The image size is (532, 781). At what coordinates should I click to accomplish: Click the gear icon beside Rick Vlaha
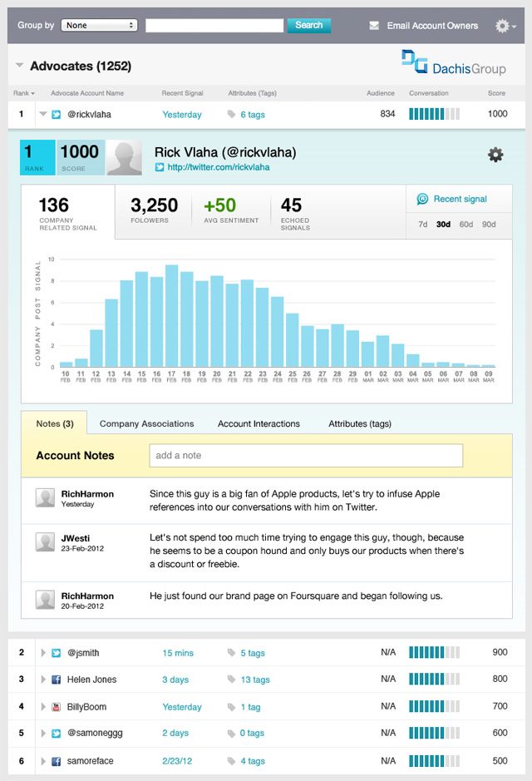click(495, 155)
